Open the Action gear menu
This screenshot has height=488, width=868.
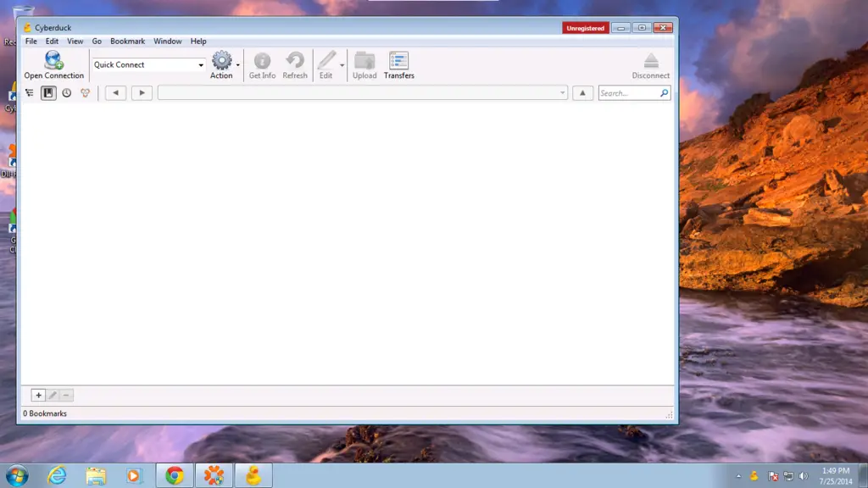coord(221,65)
